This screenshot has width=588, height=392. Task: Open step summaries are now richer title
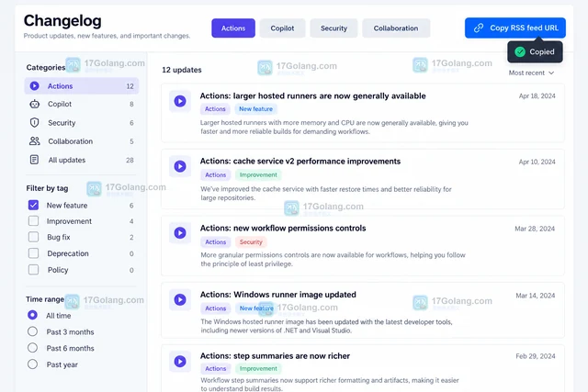point(275,356)
